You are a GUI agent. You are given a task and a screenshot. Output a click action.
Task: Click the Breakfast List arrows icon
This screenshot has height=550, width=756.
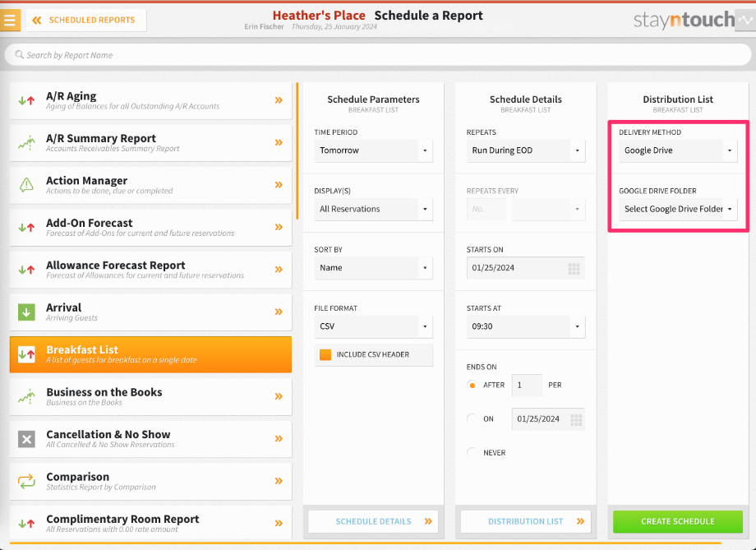[x=26, y=354]
